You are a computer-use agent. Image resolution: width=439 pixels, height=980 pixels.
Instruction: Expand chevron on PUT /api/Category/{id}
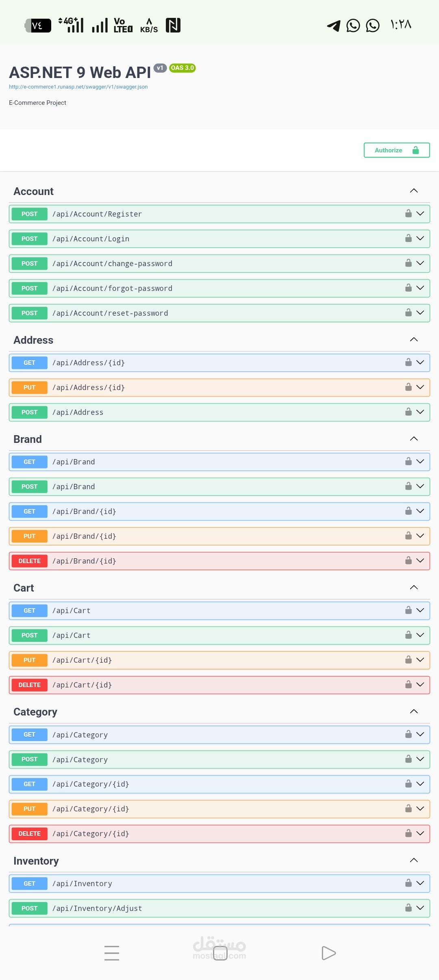[x=420, y=808]
